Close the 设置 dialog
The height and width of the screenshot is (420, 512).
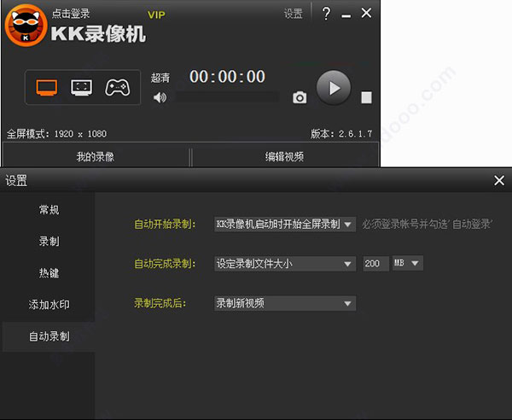[499, 180]
